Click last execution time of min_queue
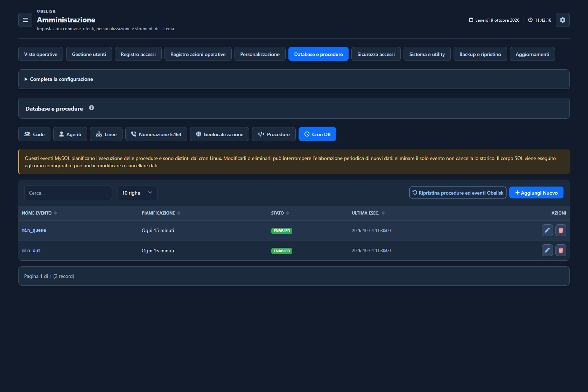The width and height of the screenshot is (588, 392). [x=371, y=230]
